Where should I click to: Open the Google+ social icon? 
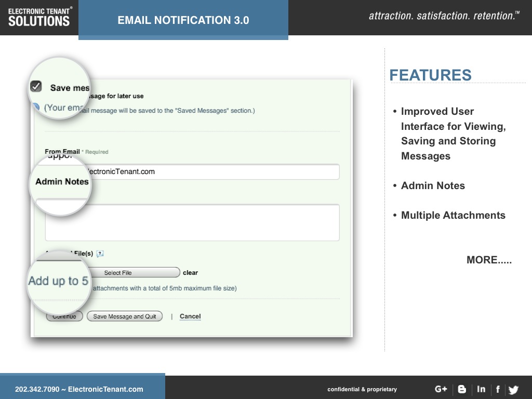(x=441, y=389)
